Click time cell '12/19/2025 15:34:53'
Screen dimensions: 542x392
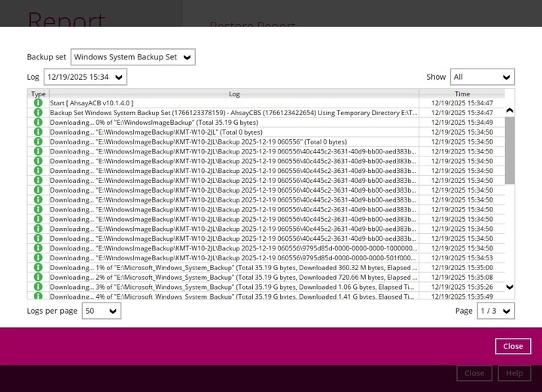(x=462, y=257)
